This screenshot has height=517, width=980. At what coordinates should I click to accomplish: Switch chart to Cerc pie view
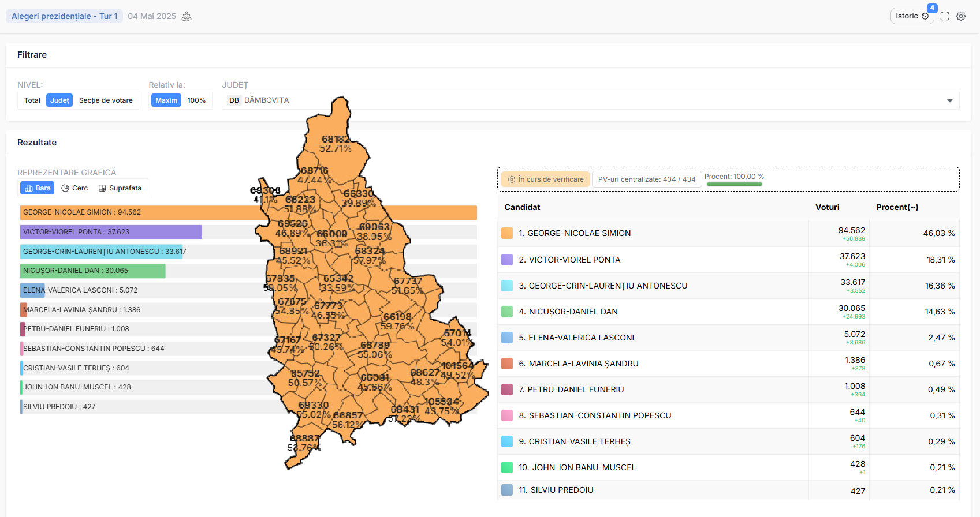[74, 188]
